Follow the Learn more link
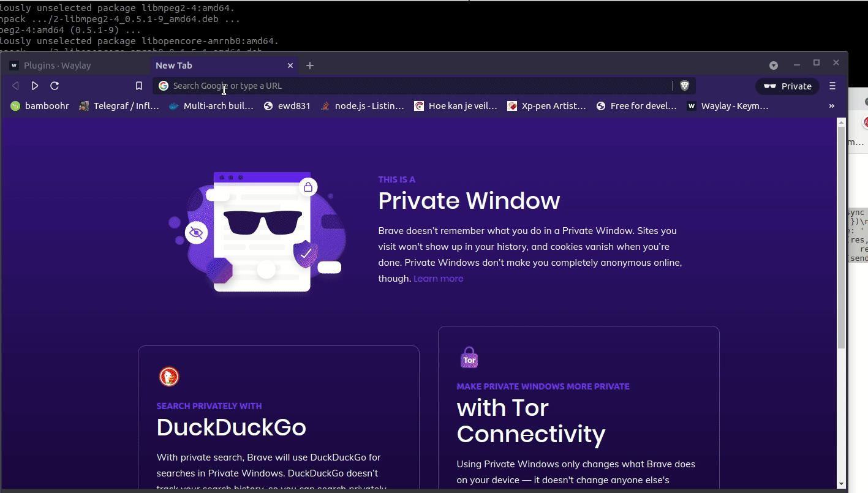 click(x=438, y=279)
